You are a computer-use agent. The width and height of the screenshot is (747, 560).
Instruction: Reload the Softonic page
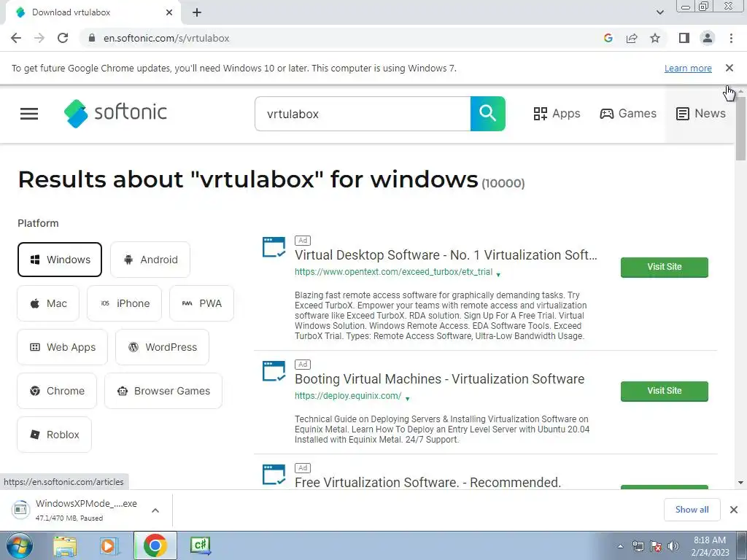63,38
